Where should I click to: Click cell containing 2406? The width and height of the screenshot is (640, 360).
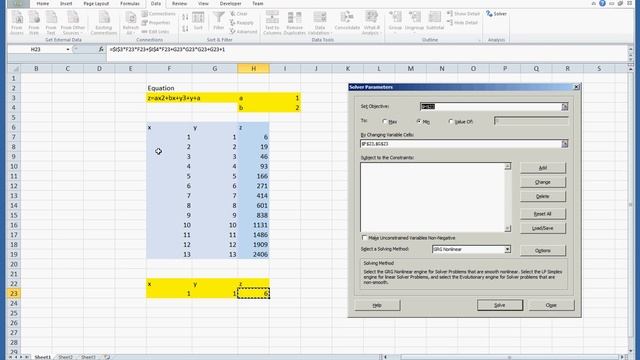(x=253, y=254)
